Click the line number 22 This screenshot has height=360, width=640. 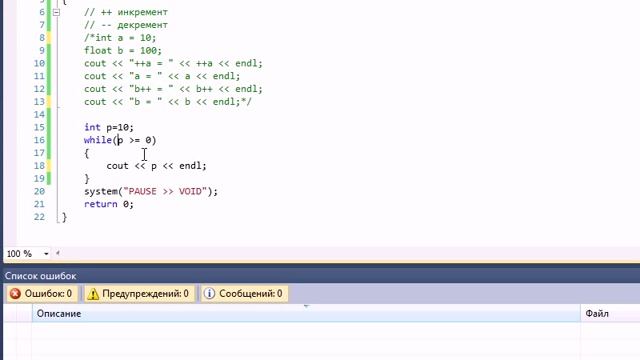tap(39, 217)
